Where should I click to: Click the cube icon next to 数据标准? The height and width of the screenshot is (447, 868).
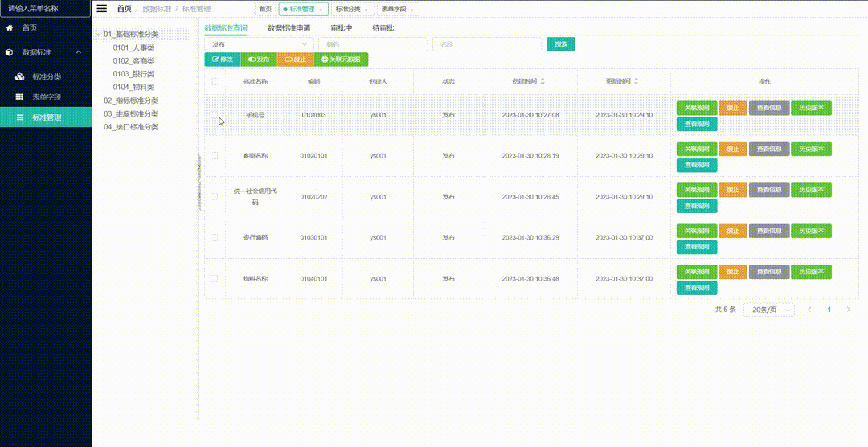click(x=10, y=52)
